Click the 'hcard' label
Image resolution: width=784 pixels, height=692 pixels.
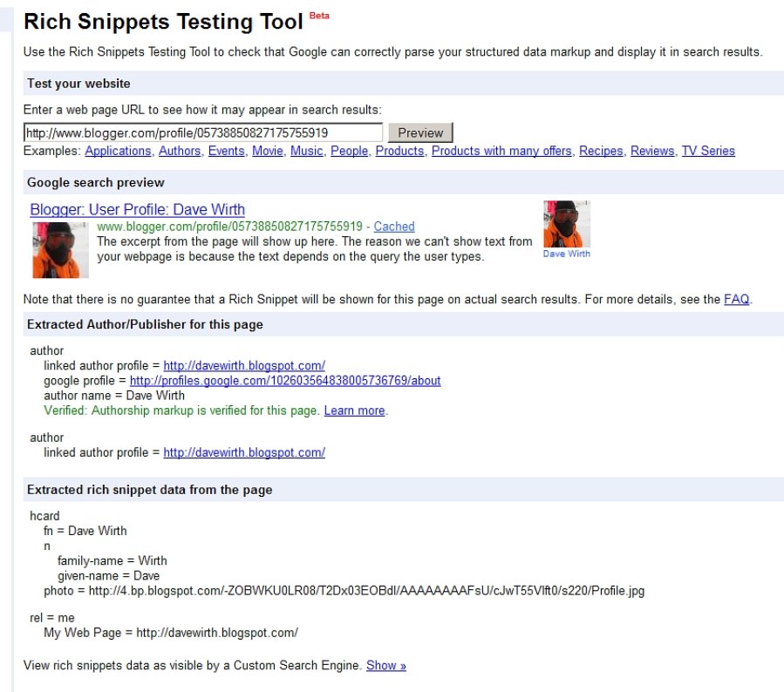click(44, 516)
